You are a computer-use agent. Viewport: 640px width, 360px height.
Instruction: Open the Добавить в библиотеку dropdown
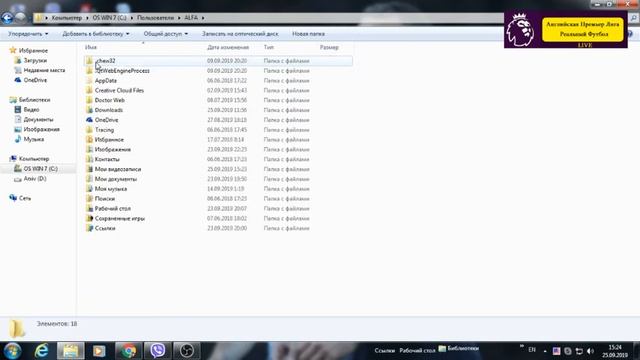[96, 34]
